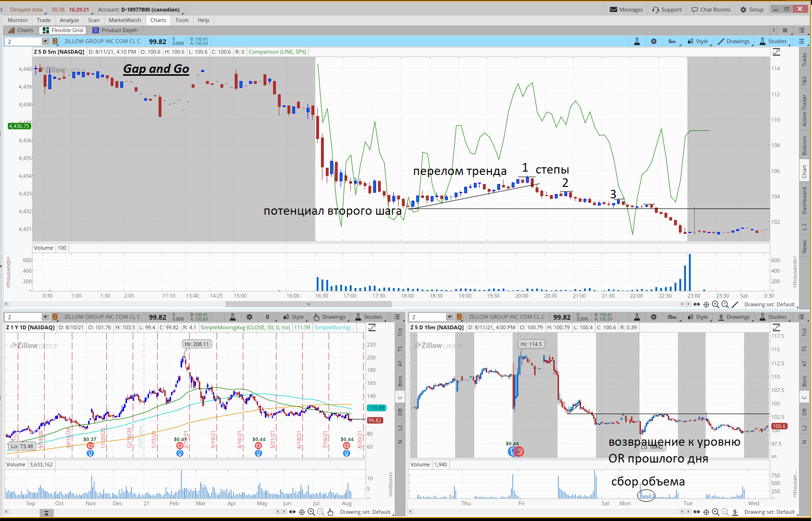
Task: Toggle T&S side panel of top chart
Action: pyautogui.click(x=804, y=81)
